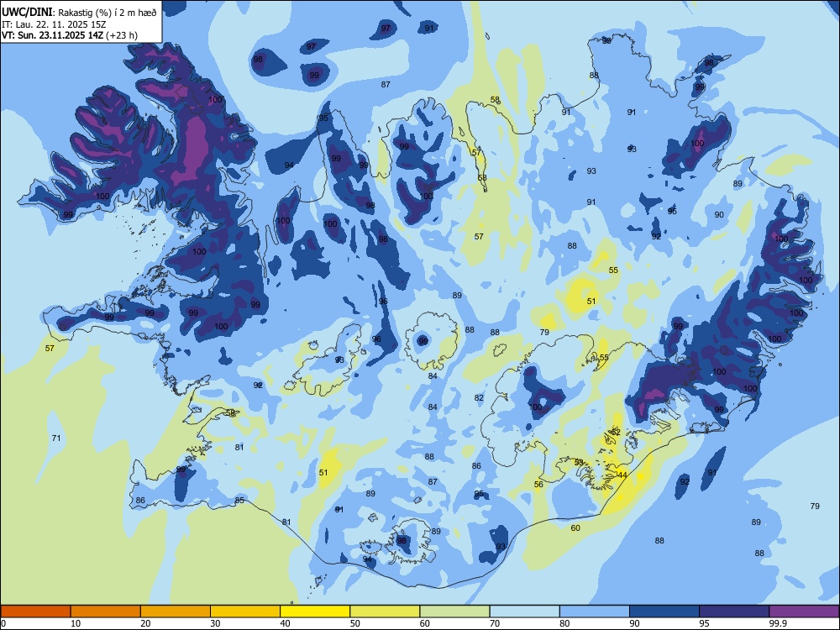Screen dimensions: 840x630
Task: Click the legend scale label '0'
Action: (x=3, y=623)
